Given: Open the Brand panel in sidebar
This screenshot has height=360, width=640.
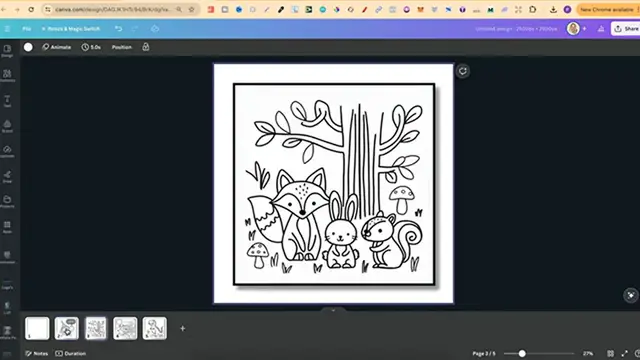Looking at the screenshot, I should pyautogui.click(x=7, y=126).
